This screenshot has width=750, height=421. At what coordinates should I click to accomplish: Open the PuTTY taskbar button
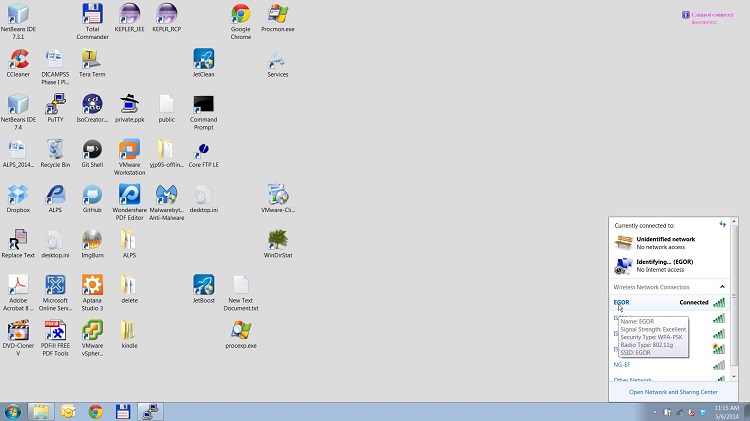click(151, 411)
